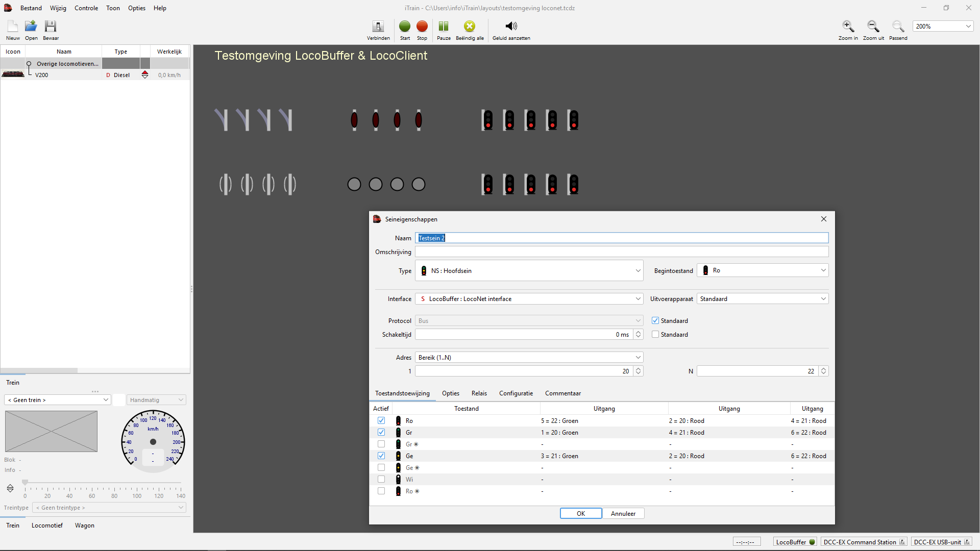Uncheck the Protocol Standaard checkbox
This screenshot has height=551, width=980.
[x=655, y=321]
